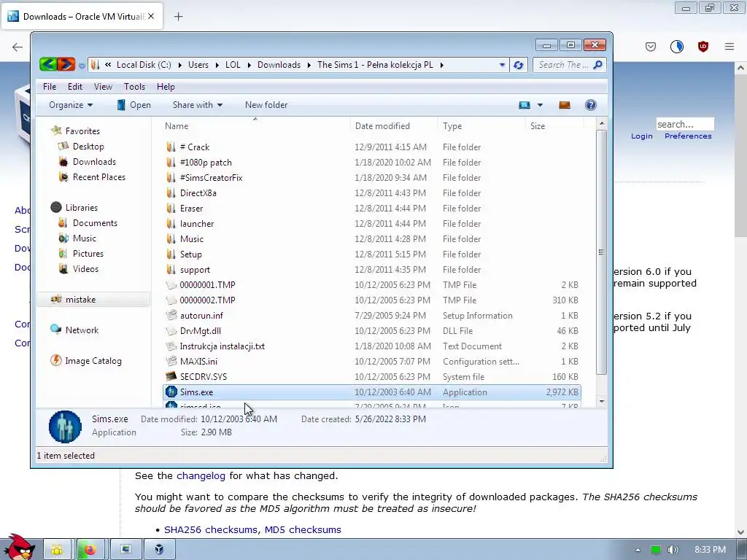Click the webpage search field
Image resolution: width=747 pixels, height=560 pixels.
[684, 124]
